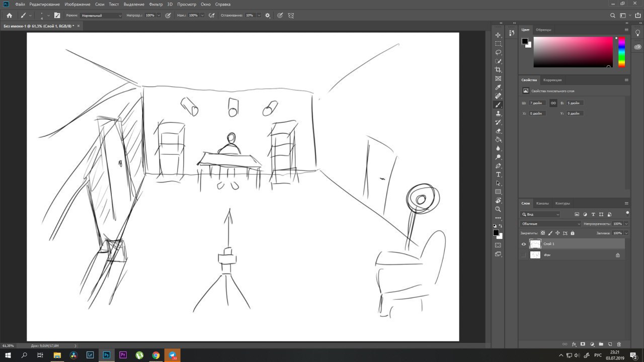Image resolution: width=644 pixels, height=362 pixels.
Task: Expand the layer Непрозрачность arrow
Action: (x=626, y=224)
